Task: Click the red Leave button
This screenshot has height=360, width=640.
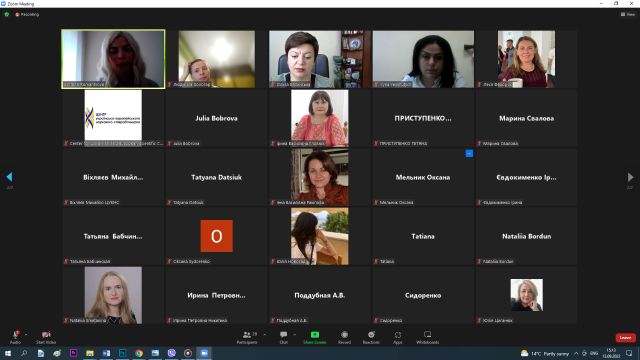Action: pos(625,338)
